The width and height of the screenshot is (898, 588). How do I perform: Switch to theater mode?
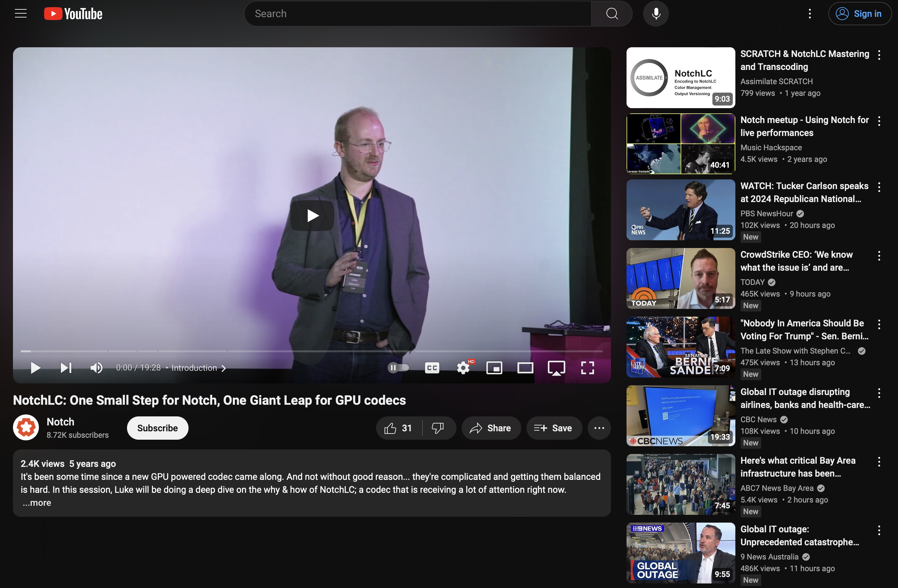525,367
